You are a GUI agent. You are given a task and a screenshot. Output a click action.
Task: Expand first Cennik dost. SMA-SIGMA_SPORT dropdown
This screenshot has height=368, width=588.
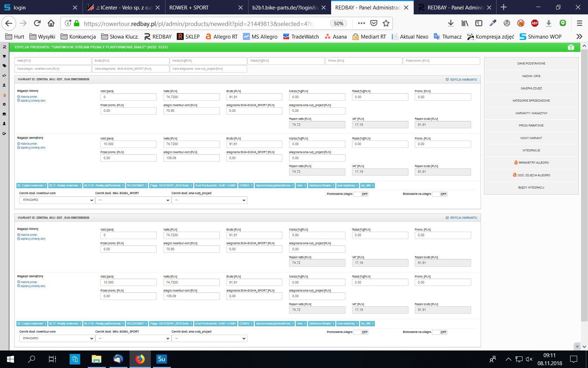tap(133, 200)
